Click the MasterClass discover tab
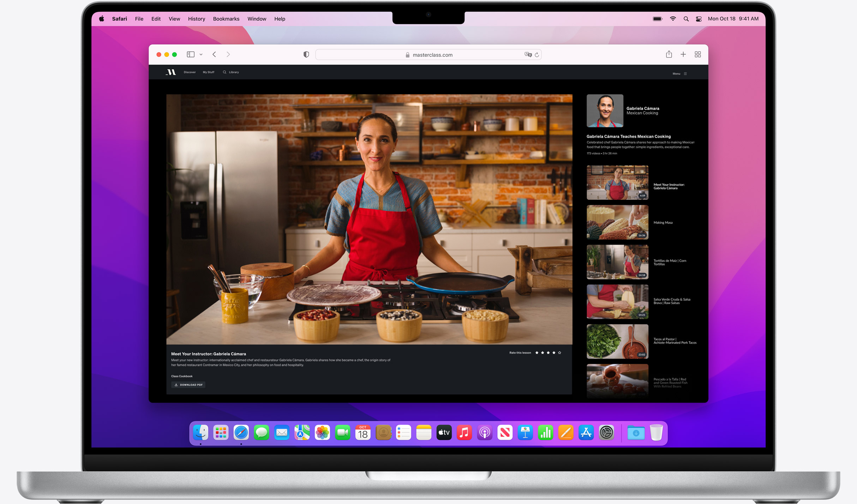857x504 pixels. 190,72
